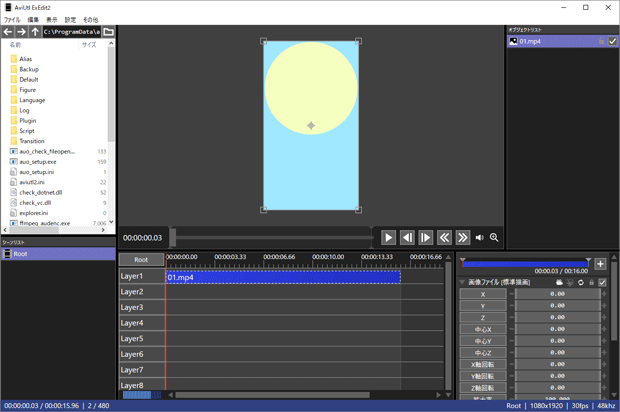Select the Layer5 header

(x=142, y=339)
